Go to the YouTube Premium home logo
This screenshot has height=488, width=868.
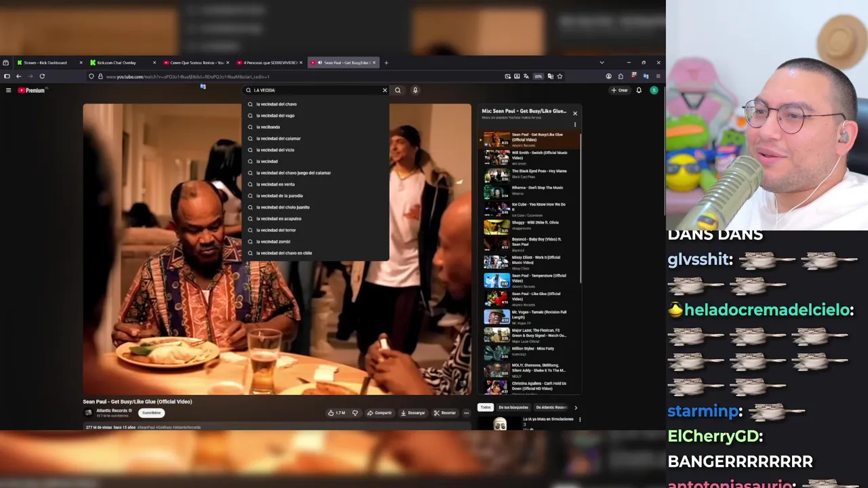(x=31, y=90)
